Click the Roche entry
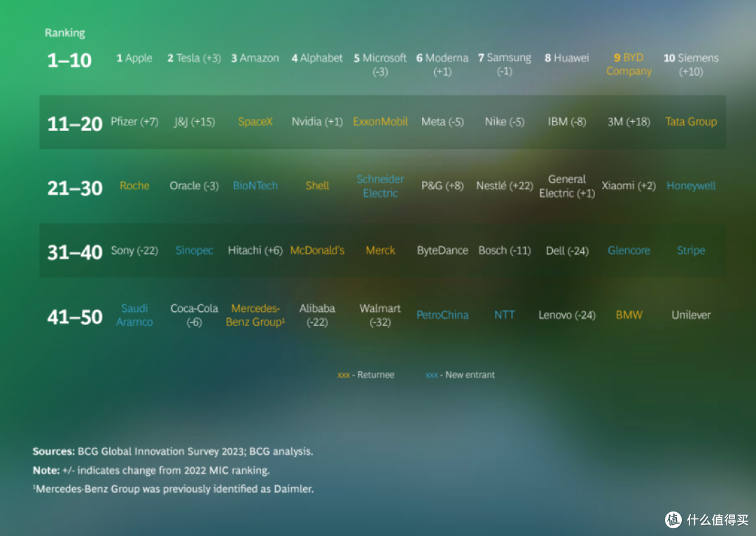The width and height of the screenshot is (756, 536). (134, 186)
